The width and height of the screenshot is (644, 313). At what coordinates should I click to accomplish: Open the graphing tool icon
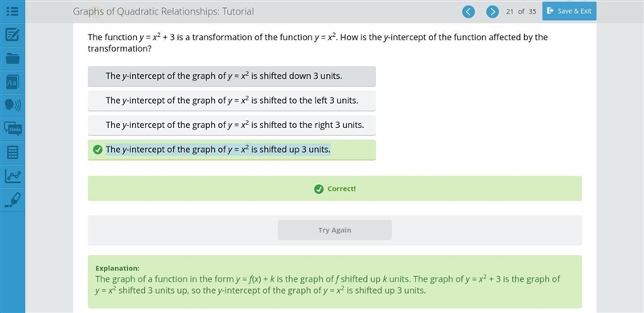12,175
